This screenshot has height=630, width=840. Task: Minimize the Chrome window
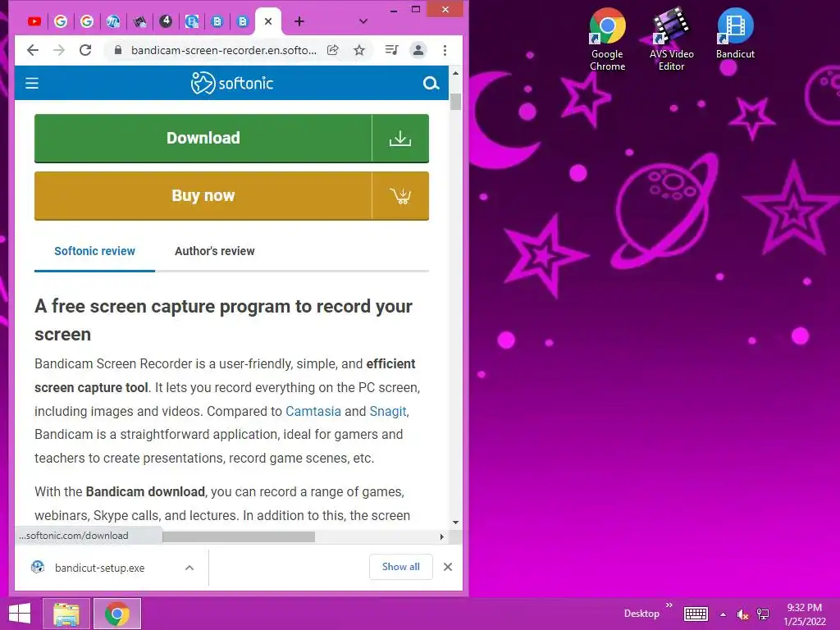tap(394, 10)
